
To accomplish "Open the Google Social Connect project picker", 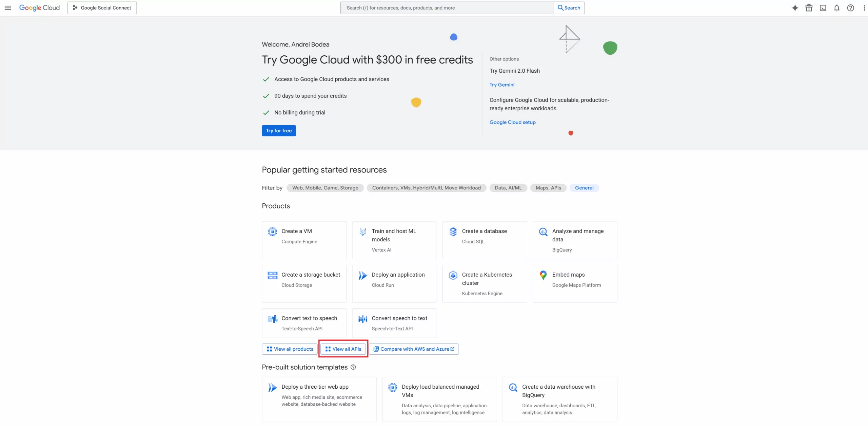I will (x=102, y=8).
